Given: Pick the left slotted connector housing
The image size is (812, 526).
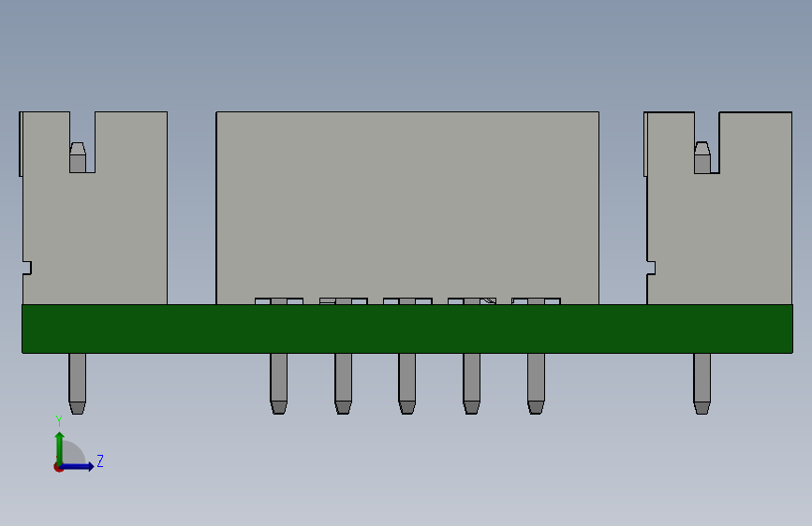Looking at the screenshot, I should point(94,208).
